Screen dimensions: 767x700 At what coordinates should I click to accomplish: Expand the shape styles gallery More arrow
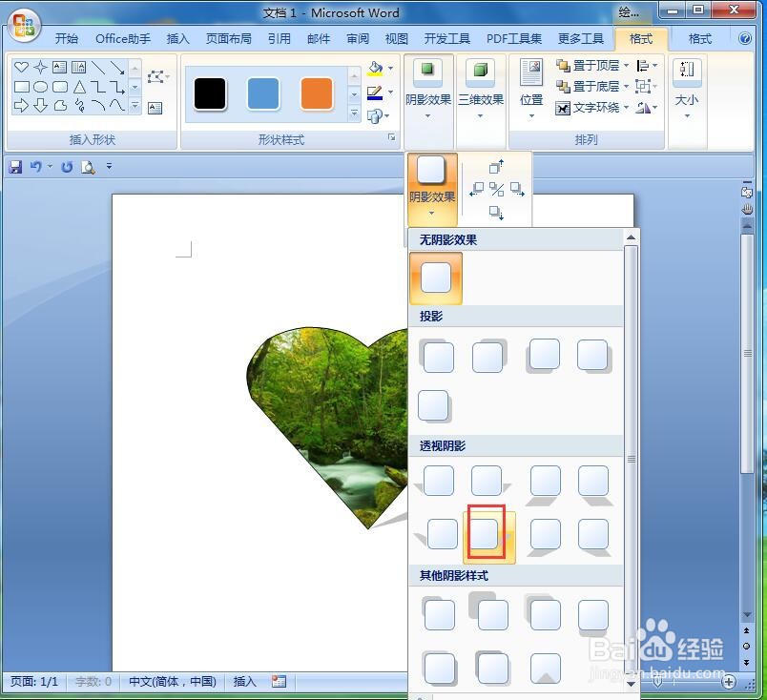point(355,114)
